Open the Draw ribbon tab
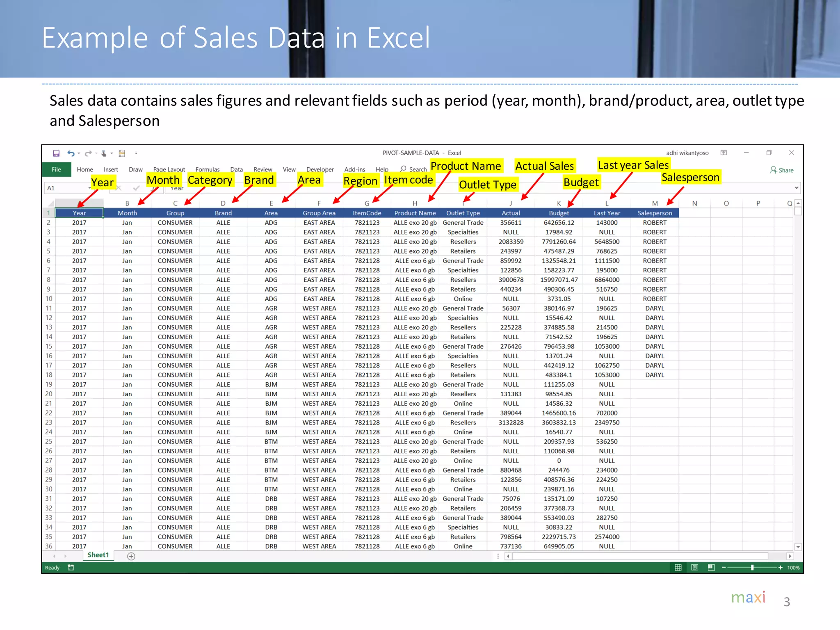 [x=136, y=169]
